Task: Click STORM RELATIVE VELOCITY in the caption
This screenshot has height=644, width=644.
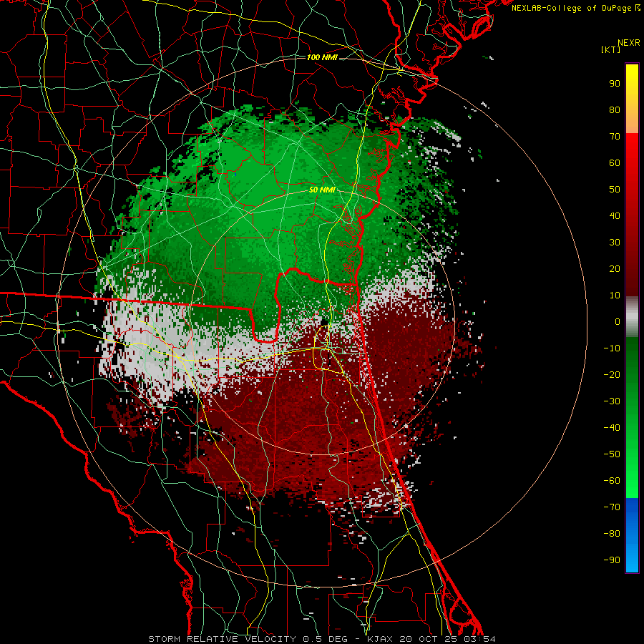Action: click(x=222, y=639)
